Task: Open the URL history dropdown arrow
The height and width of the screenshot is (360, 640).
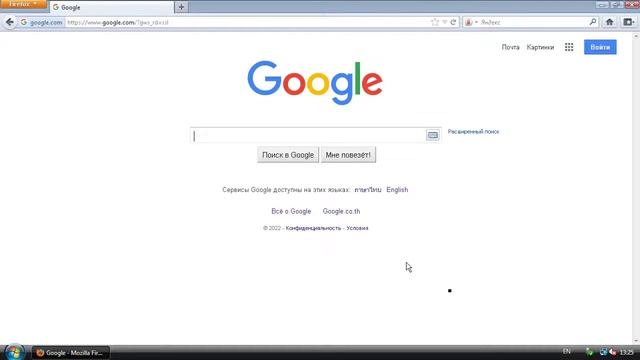Action: coord(444,22)
